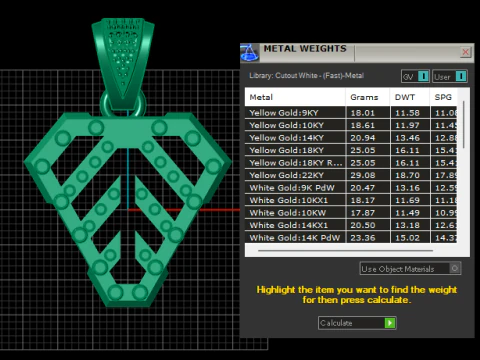This screenshot has height=360, width=480.
Task: Click the 20.94 grams value
Action: point(363,138)
